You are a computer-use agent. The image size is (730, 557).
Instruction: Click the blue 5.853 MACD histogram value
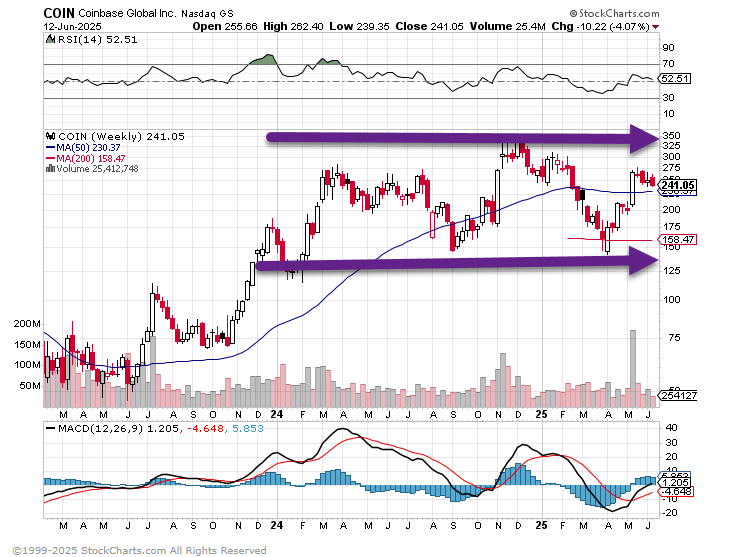248,428
